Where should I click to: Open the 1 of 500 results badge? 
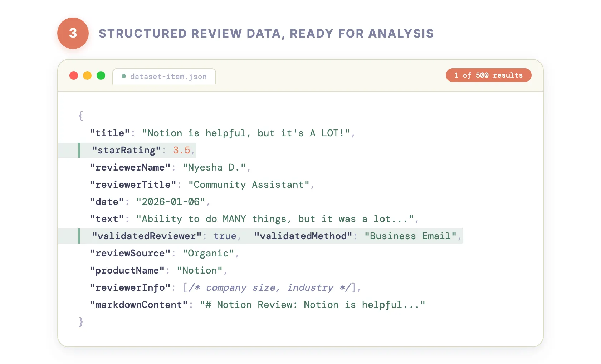click(x=488, y=75)
